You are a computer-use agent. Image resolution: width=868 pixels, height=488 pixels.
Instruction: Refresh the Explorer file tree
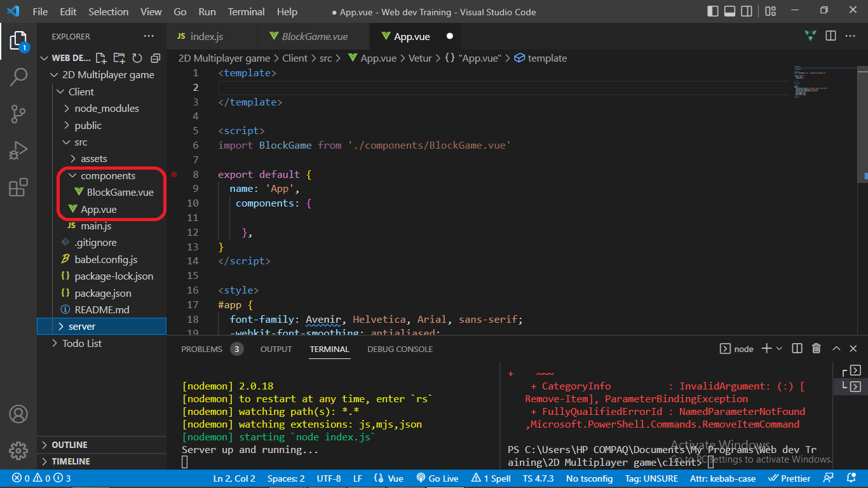[137, 58]
